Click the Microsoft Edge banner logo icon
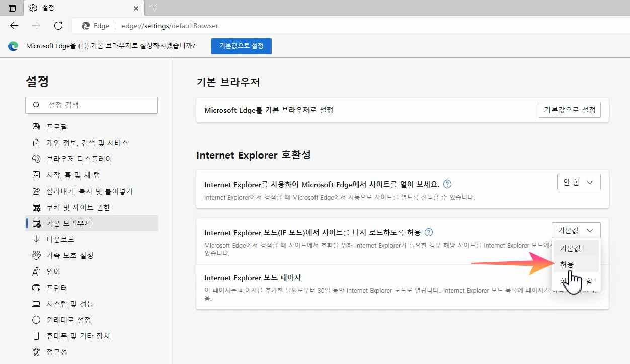The width and height of the screenshot is (630, 364). [13, 46]
